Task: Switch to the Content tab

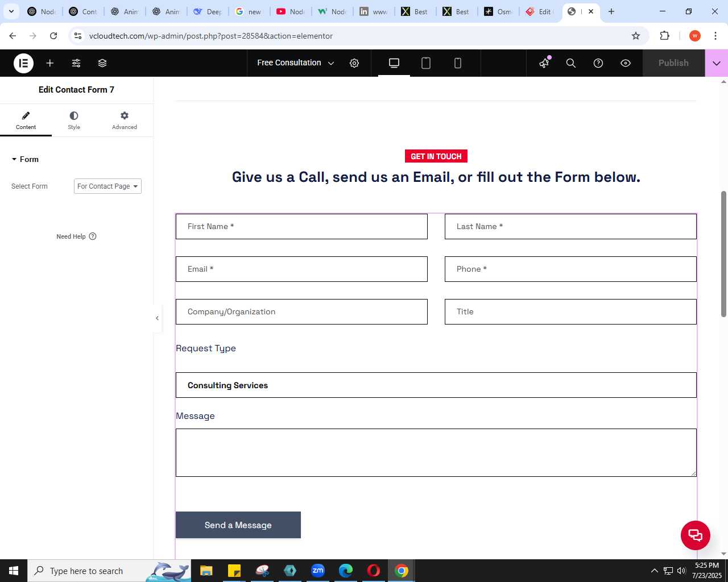Action: click(x=26, y=120)
